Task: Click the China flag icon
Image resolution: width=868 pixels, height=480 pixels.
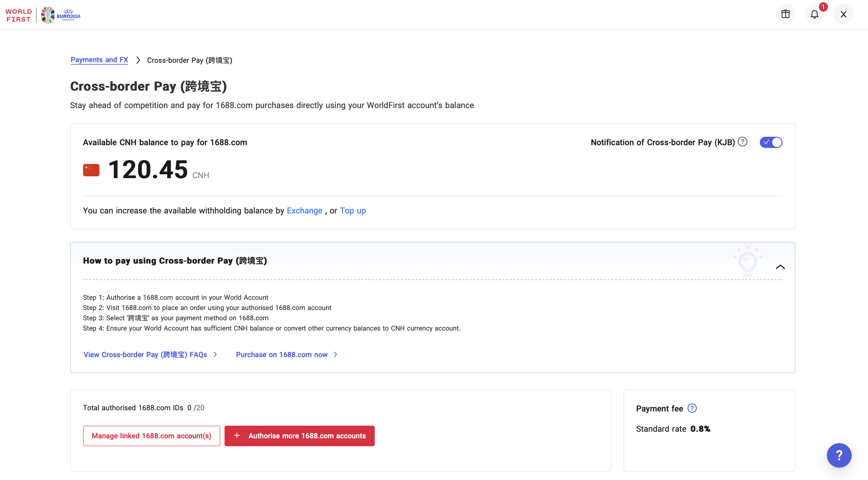Action: click(91, 170)
